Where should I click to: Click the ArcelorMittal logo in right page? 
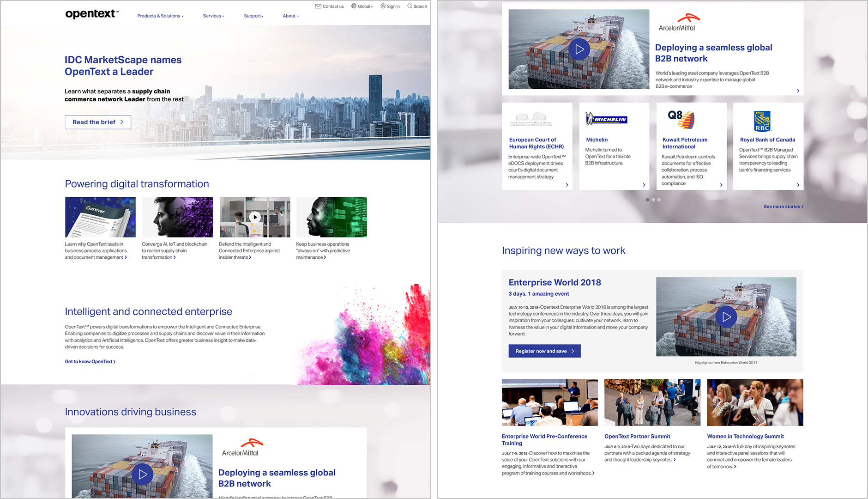point(679,22)
